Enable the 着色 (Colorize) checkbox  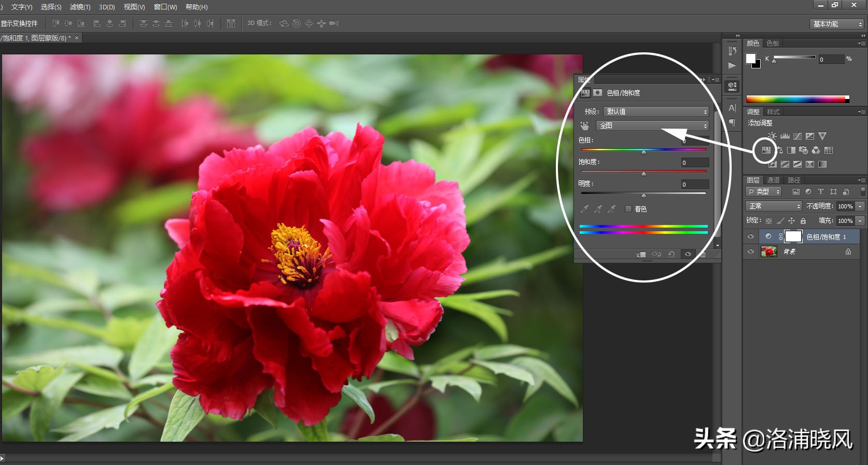(628, 209)
